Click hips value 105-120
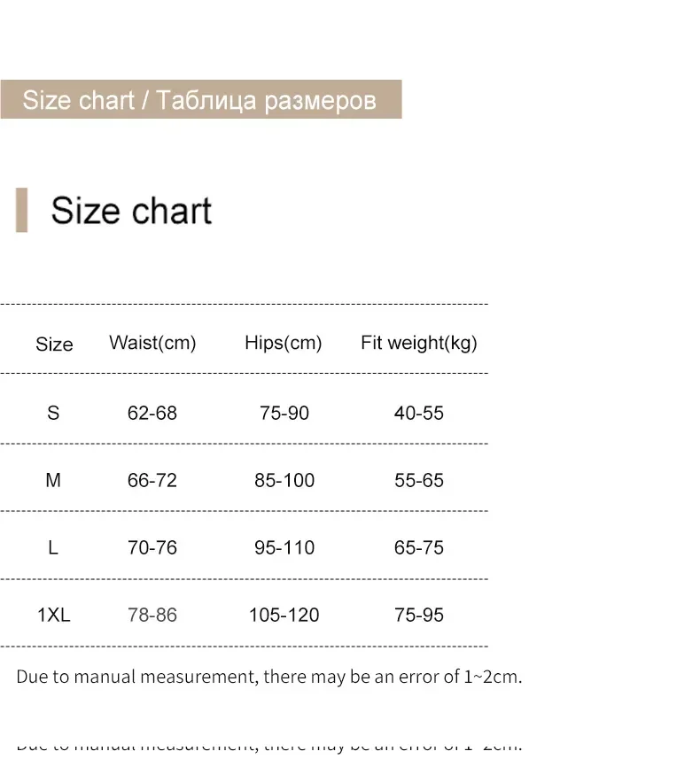 pyautogui.click(x=284, y=615)
